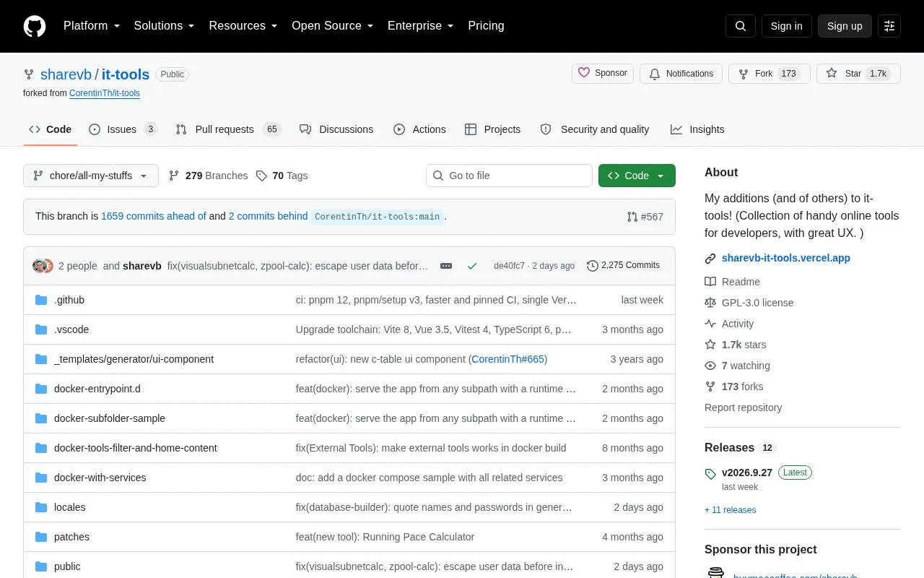
Task: Switch to the Pull requests tab
Action: point(228,129)
